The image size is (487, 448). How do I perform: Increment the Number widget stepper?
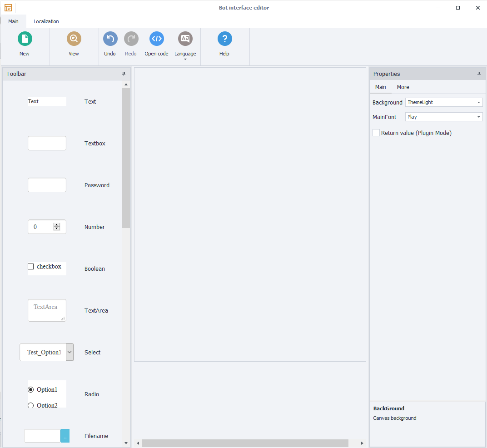56,224
